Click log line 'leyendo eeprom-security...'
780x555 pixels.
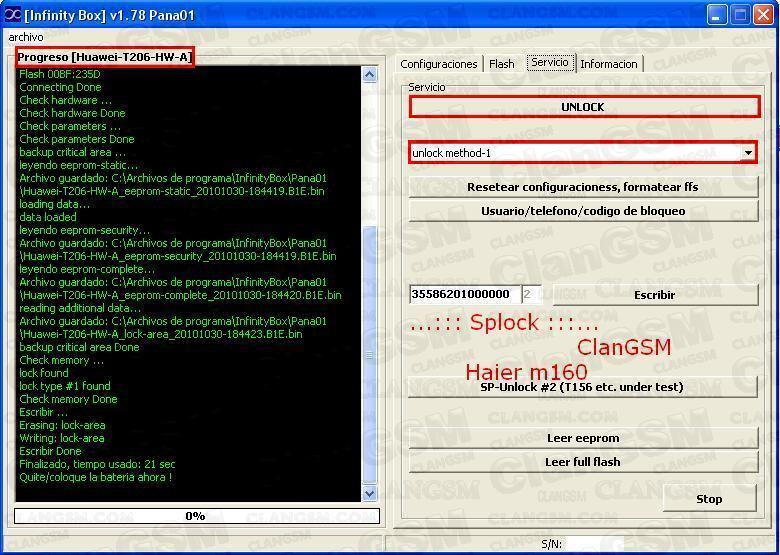click(x=85, y=230)
